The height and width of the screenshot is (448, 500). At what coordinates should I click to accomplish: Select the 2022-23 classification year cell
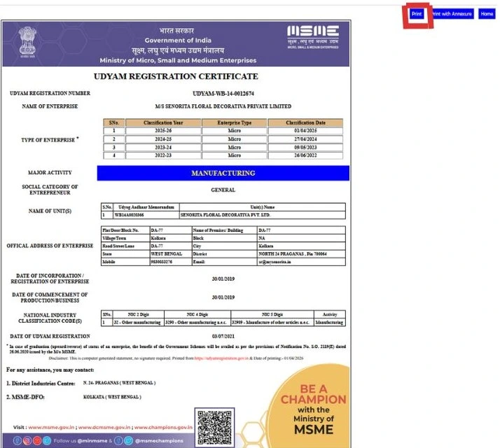pos(163,155)
